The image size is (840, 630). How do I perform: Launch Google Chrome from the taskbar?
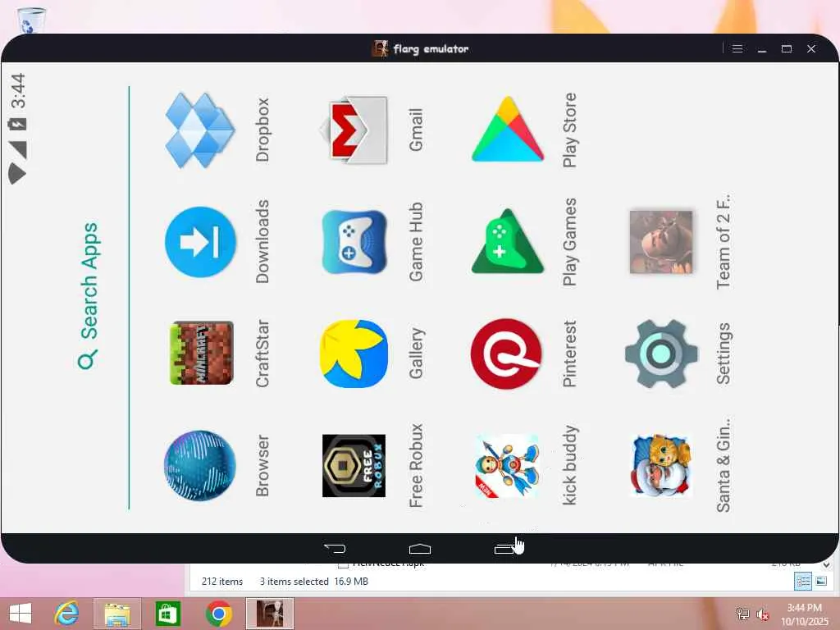[x=218, y=614]
